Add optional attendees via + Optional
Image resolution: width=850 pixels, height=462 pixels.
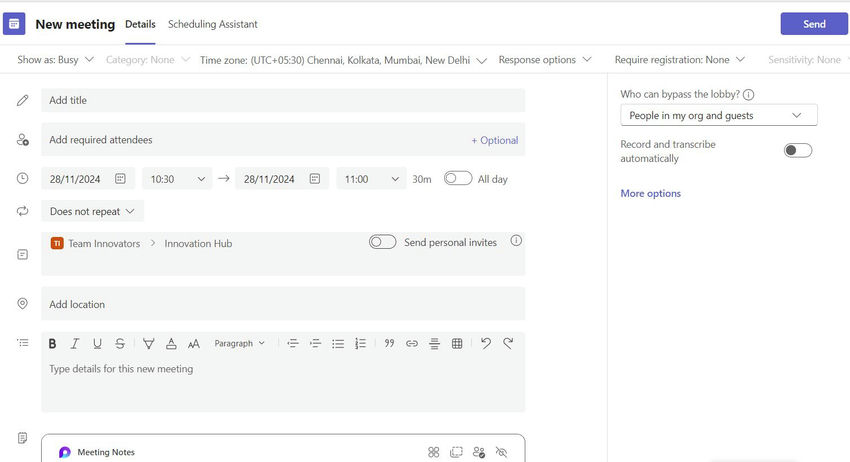tap(494, 140)
